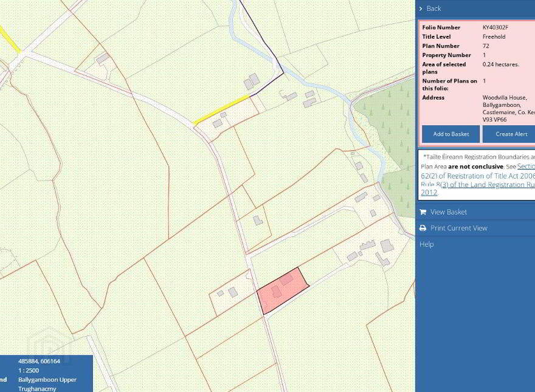
Task: Open the Help menu item
Action: pyautogui.click(x=427, y=244)
